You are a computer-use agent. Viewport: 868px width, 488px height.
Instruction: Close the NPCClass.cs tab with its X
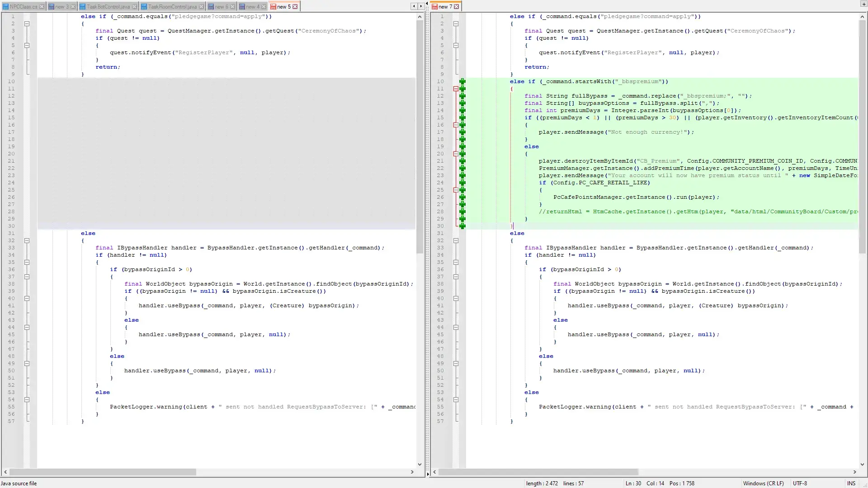click(x=42, y=7)
